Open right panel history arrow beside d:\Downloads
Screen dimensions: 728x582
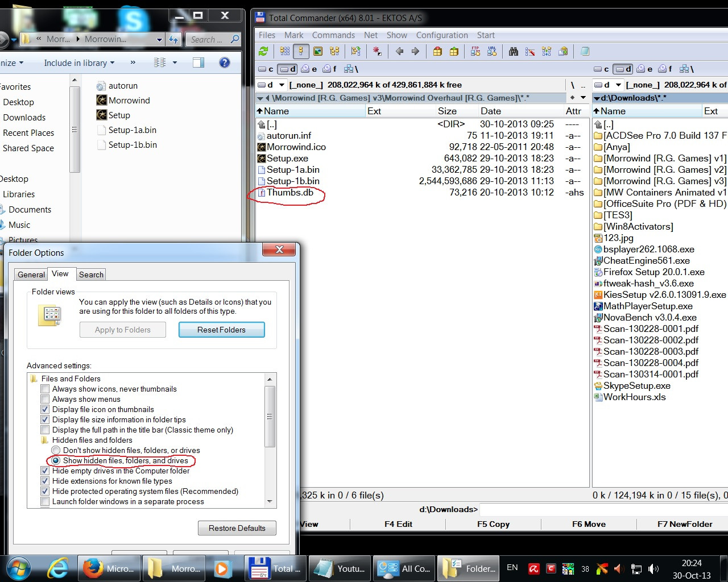pyautogui.click(x=597, y=98)
